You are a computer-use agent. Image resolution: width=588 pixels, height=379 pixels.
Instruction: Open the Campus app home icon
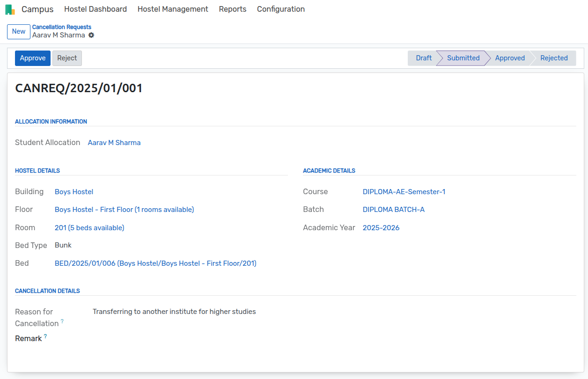[10, 9]
